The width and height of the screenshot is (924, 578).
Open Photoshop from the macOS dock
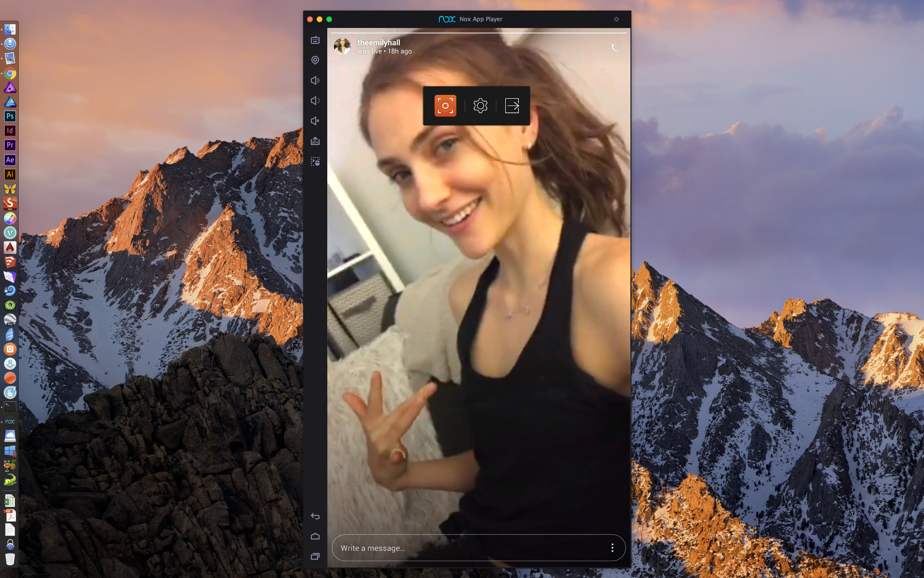point(10,116)
